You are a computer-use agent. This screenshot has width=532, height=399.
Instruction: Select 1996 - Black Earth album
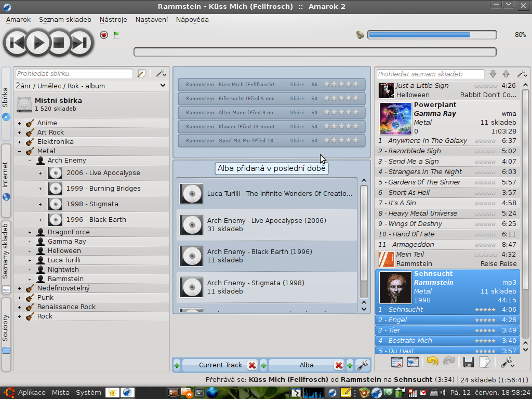click(96, 220)
